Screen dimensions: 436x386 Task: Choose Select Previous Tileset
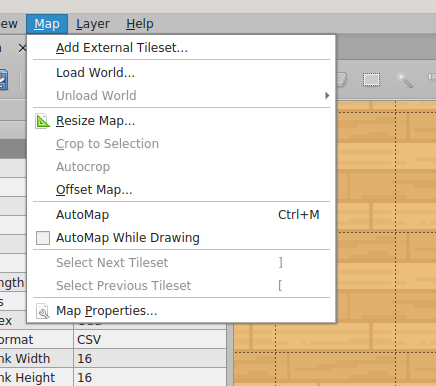tap(181, 286)
